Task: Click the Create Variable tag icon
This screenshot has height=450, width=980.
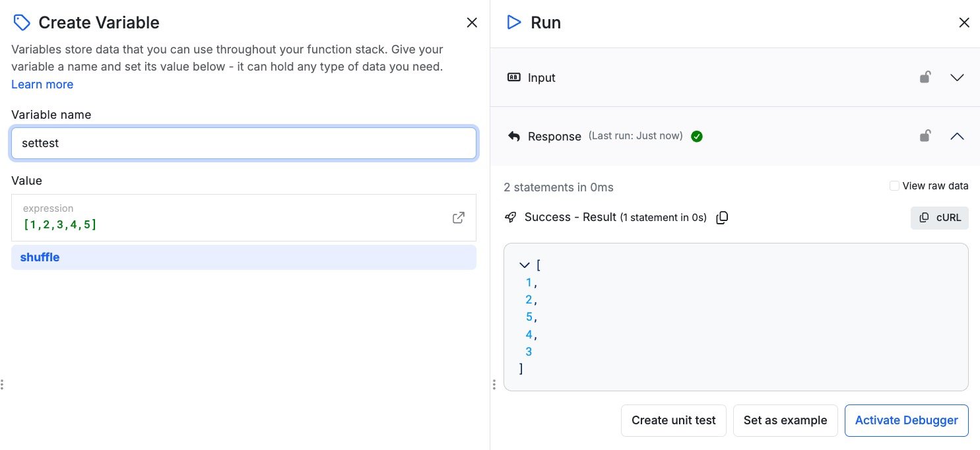Action: 22,23
